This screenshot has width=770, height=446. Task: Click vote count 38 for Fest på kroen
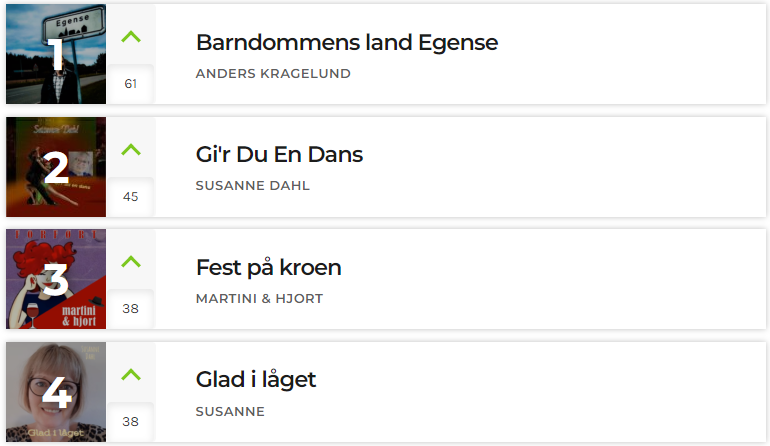pos(131,309)
